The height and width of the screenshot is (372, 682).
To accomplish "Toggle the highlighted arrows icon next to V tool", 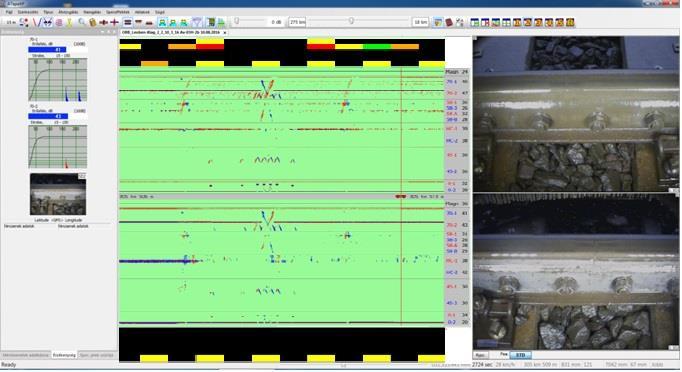I will 47,22.
